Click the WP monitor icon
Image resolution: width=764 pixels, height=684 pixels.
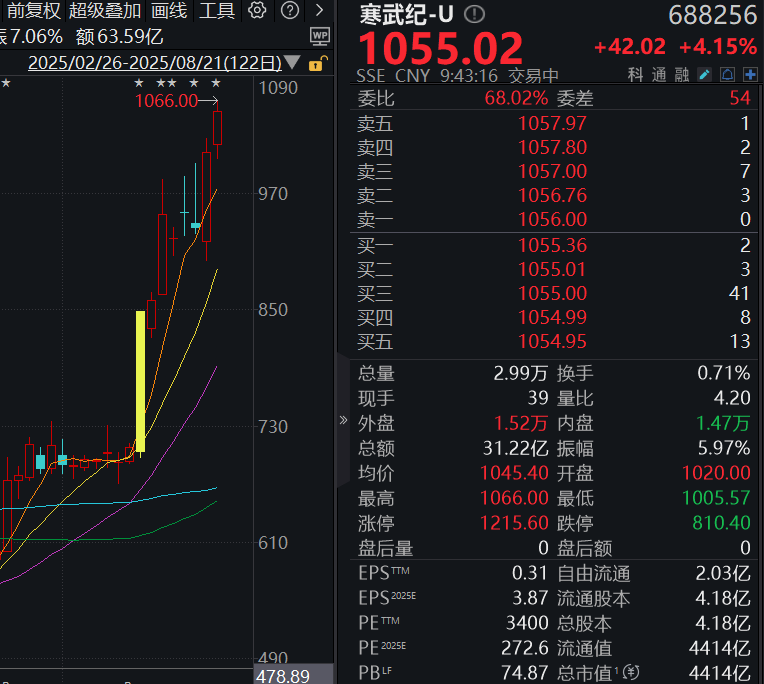tap(320, 37)
